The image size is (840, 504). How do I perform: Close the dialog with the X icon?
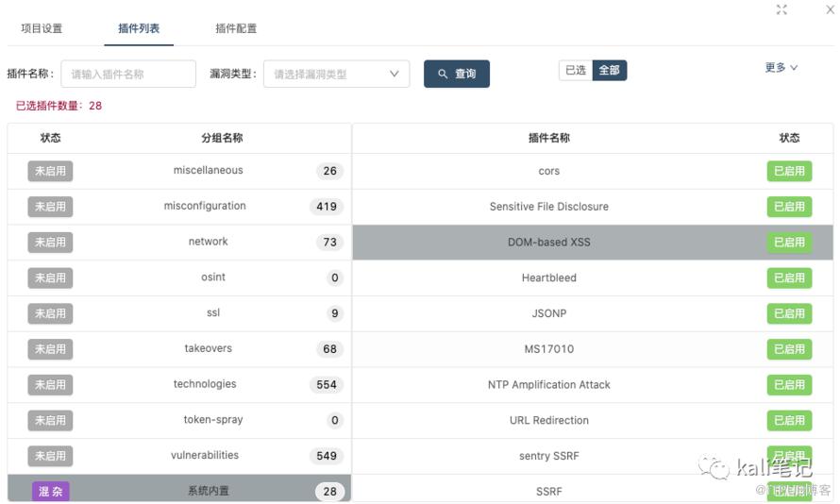tap(831, 9)
